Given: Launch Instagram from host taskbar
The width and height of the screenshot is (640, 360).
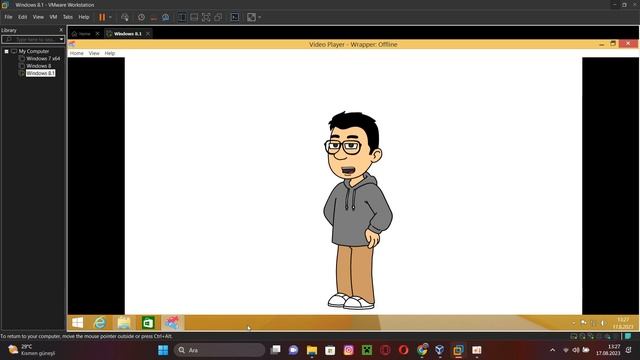Looking at the screenshot, I should (x=349, y=350).
